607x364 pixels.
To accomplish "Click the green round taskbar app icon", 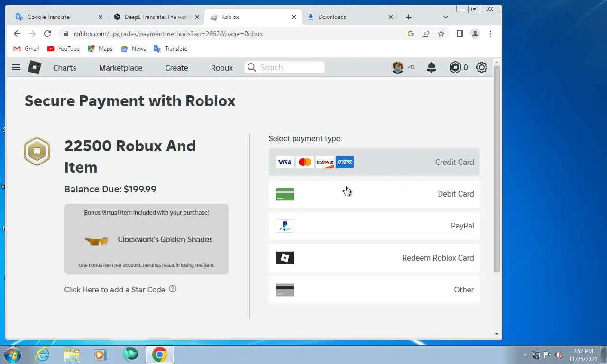I will (x=130, y=355).
